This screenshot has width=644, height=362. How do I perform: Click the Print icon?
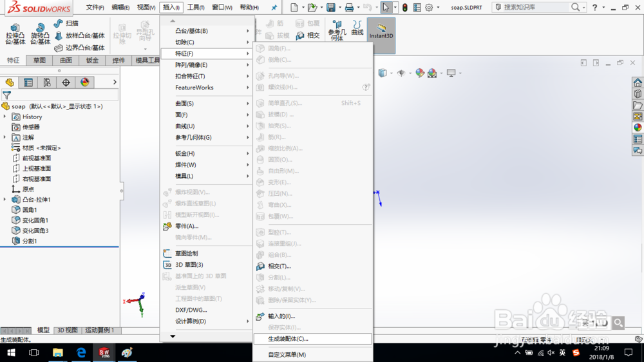tap(349, 7)
